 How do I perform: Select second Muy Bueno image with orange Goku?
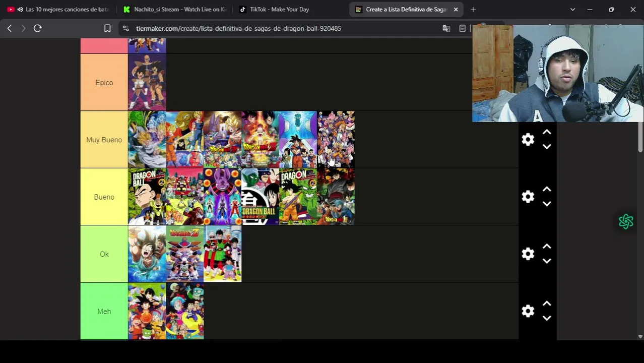[185, 140]
